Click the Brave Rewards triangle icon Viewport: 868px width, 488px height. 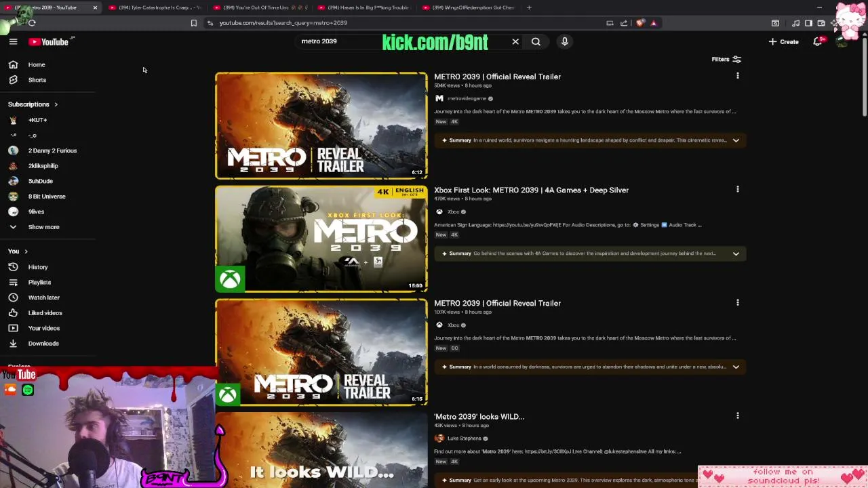pyautogui.click(x=654, y=23)
